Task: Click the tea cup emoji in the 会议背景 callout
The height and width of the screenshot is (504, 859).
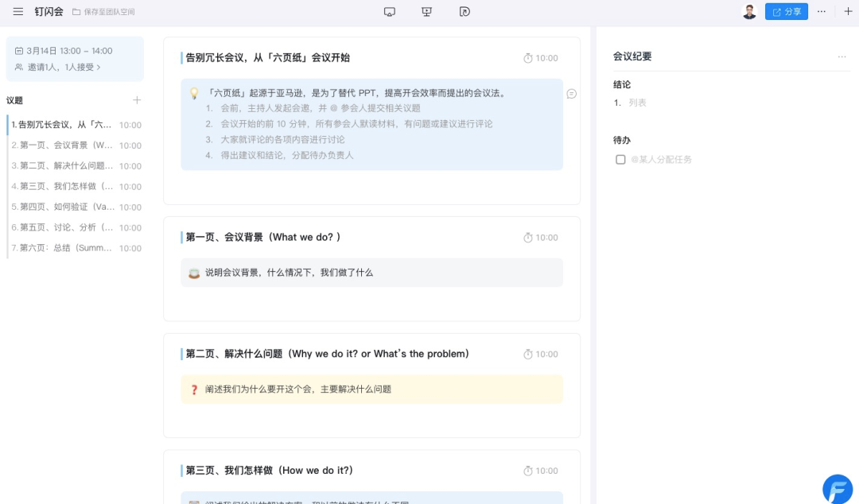Action: click(194, 273)
